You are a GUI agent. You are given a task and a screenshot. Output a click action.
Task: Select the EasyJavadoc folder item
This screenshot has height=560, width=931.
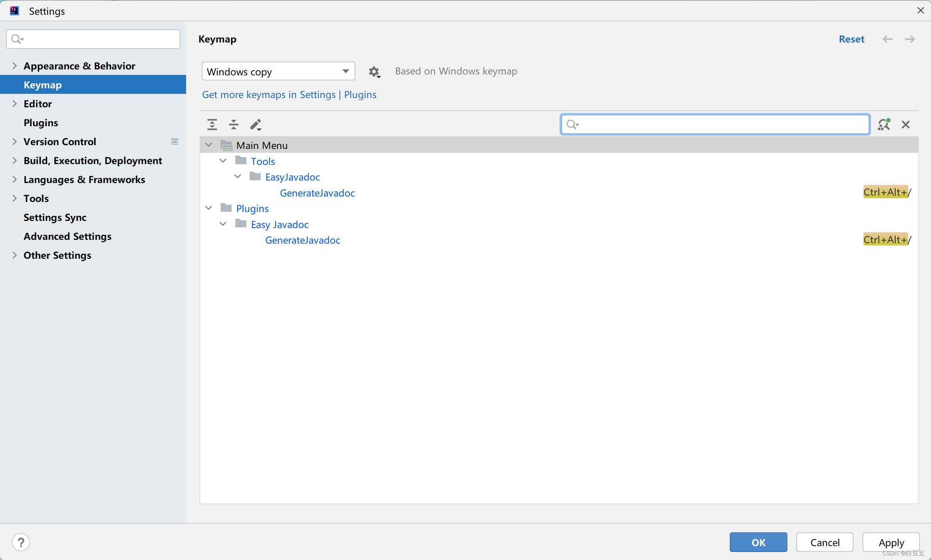(293, 177)
